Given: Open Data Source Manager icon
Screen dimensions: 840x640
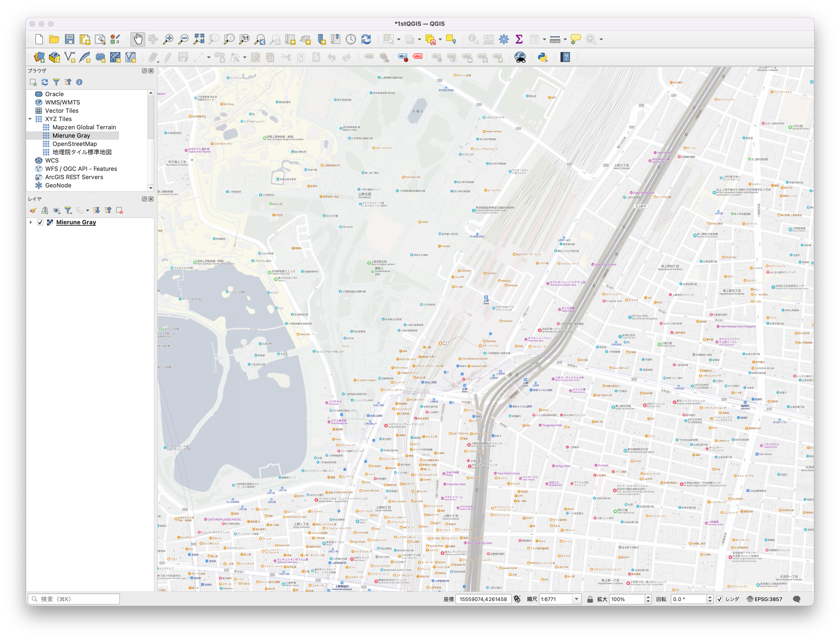Looking at the screenshot, I should pyautogui.click(x=39, y=57).
